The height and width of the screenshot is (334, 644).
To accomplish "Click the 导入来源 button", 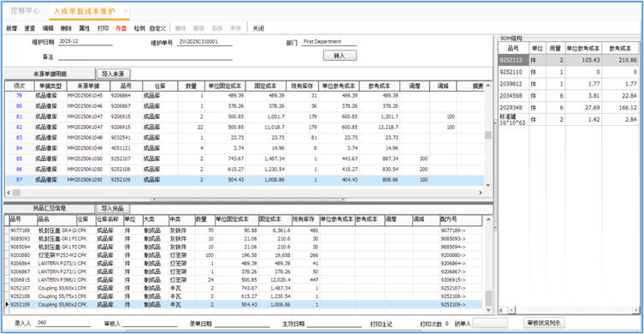I will click(x=114, y=74).
